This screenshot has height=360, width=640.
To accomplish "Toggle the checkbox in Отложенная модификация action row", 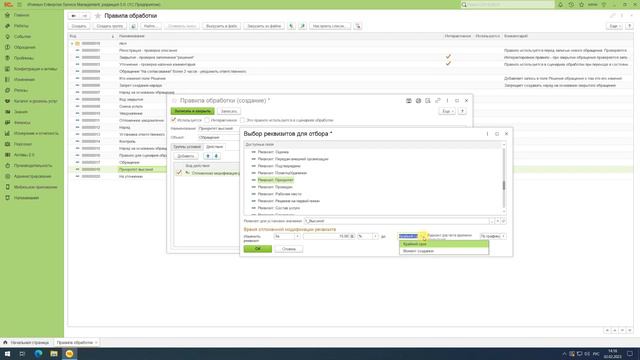I will (x=179, y=173).
